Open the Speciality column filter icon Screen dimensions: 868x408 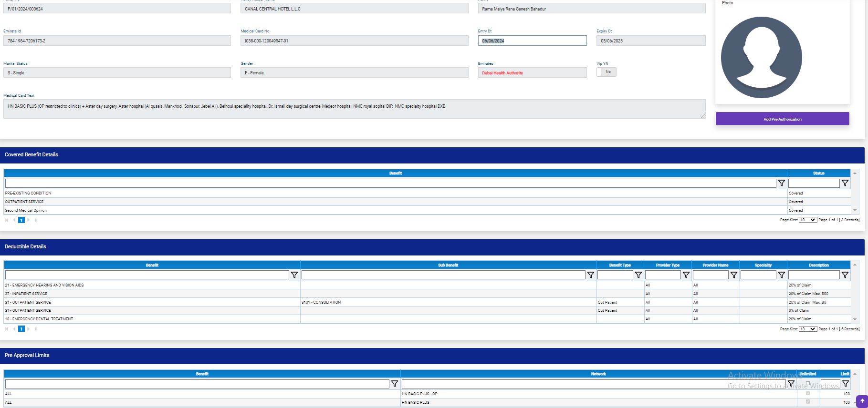pyautogui.click(x=781, y=275)
